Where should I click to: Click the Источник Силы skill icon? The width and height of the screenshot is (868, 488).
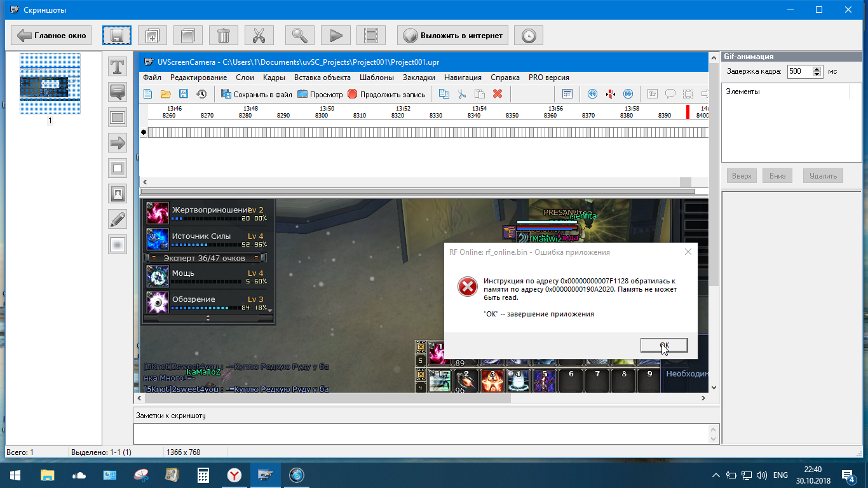pyautogui.click(x=157, y=239)
